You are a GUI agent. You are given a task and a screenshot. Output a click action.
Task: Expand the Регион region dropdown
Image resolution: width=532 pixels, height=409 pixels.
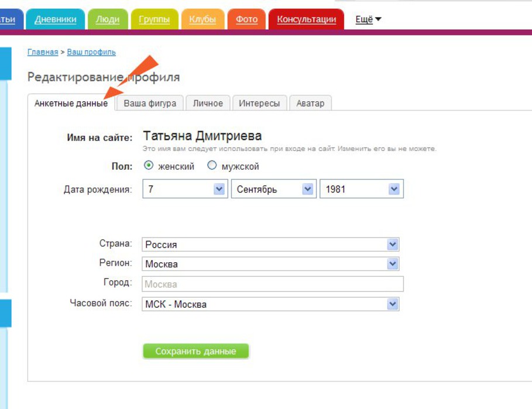(393, 264)
